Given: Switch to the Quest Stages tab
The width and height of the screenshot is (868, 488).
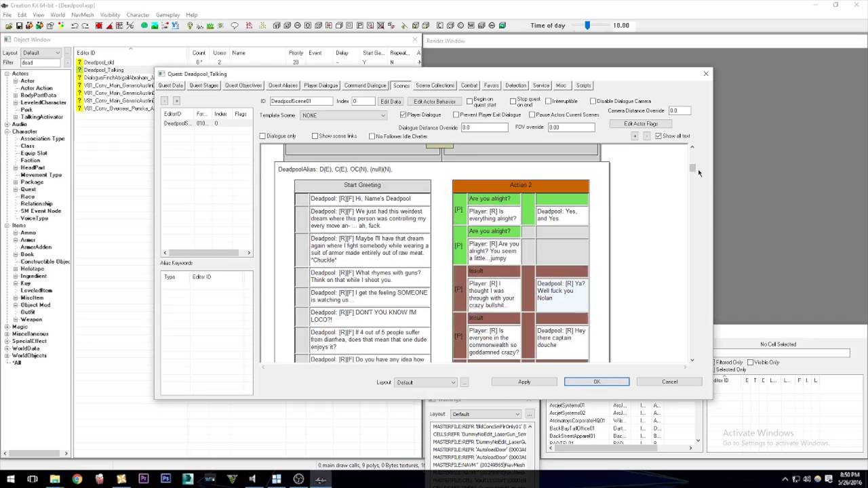Looking at the screenshot, I should [x=203, y=85].
